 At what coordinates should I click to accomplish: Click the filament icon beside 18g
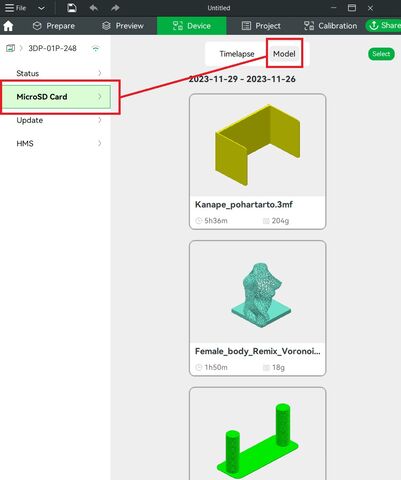coord(266,367)
